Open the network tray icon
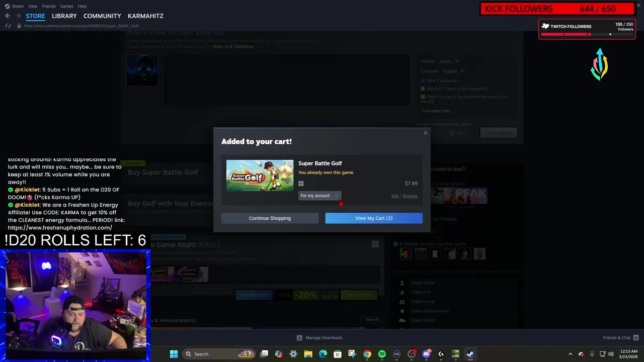The image size is (644, 362). 602,354
